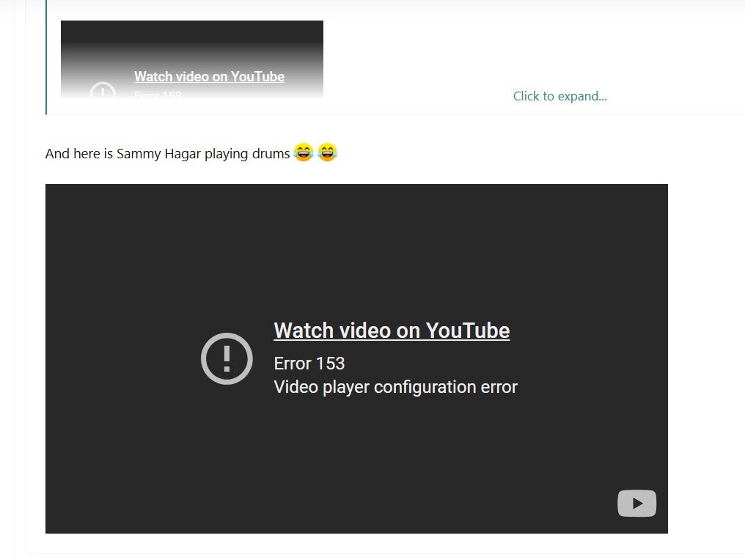745x560 pixels.
Task: Click 'Video player configuration error' message
Action: tap(395, 387)
